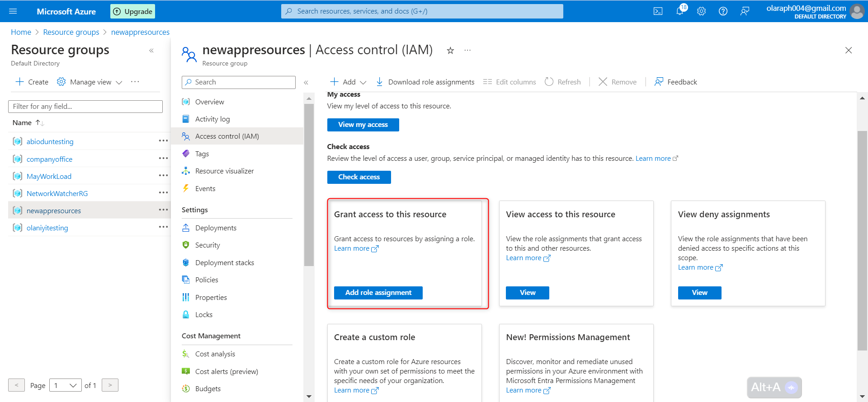Click the Upgrade button

132,11
